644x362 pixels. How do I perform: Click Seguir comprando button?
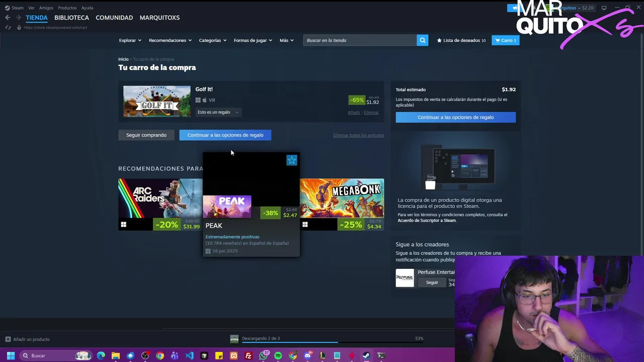(x=146, y=135)
